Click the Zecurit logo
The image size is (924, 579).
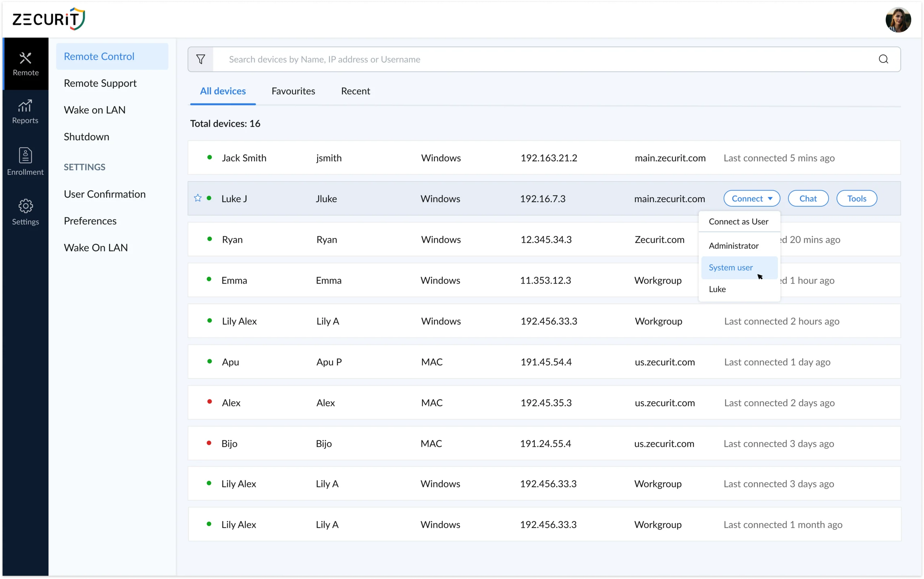tap(48, 18)
